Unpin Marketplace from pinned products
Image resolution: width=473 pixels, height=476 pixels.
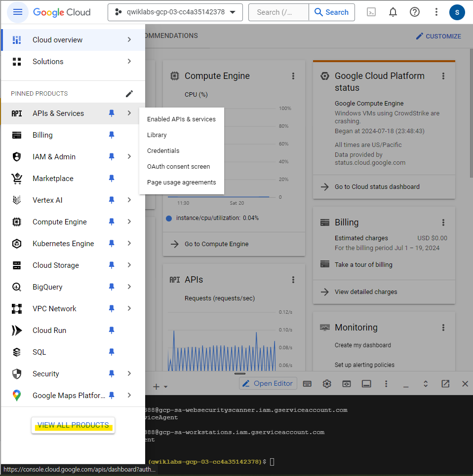(112, 179)
